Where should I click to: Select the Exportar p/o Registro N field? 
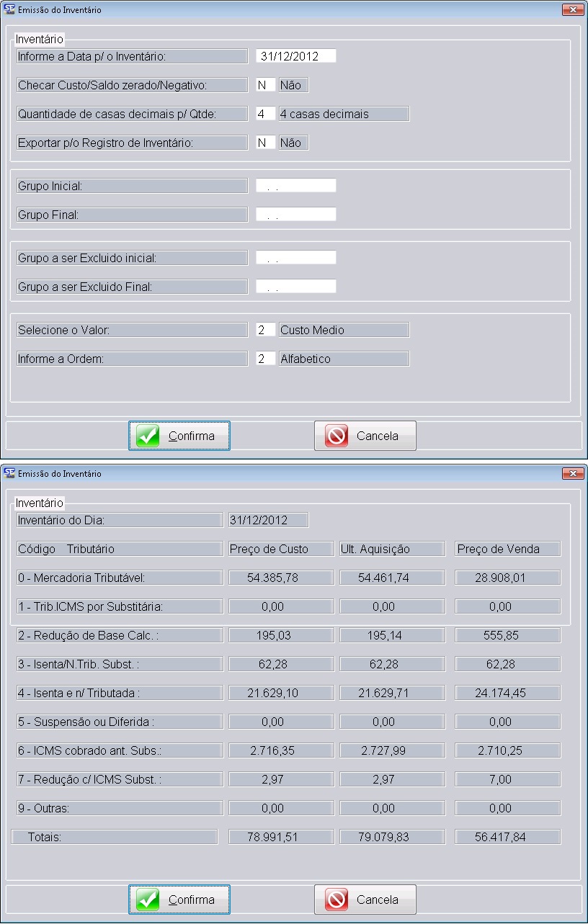tap(265, 143)
